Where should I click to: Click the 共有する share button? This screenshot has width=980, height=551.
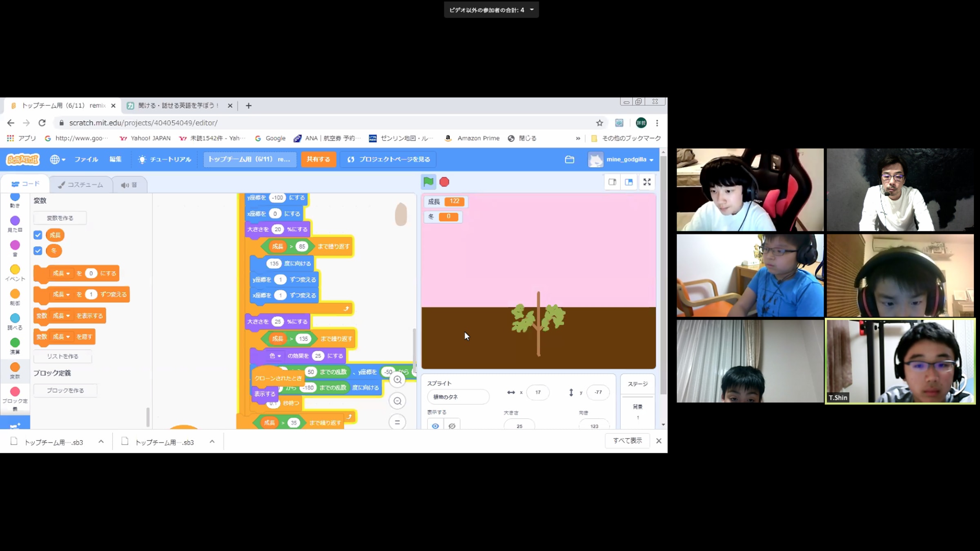point(318,160)
